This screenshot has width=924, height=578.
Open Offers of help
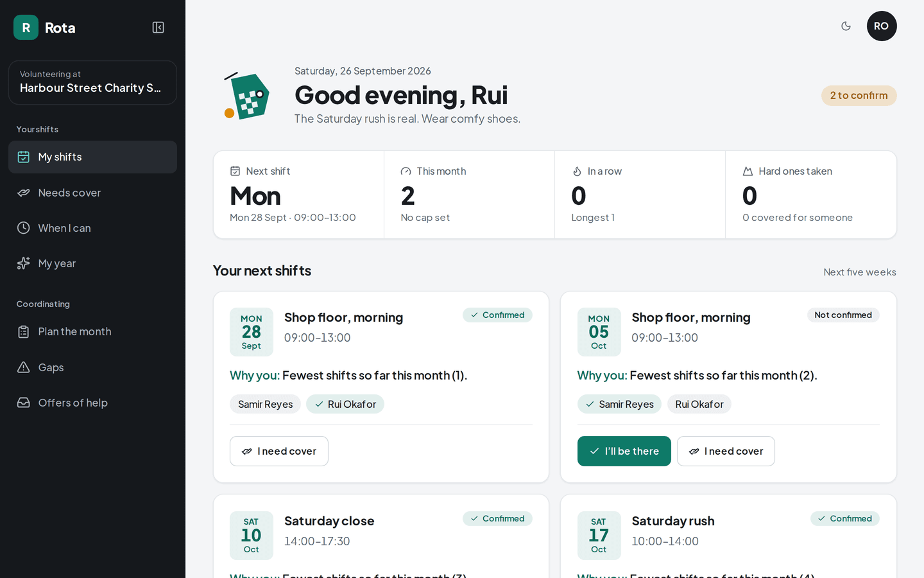[92, 403]
